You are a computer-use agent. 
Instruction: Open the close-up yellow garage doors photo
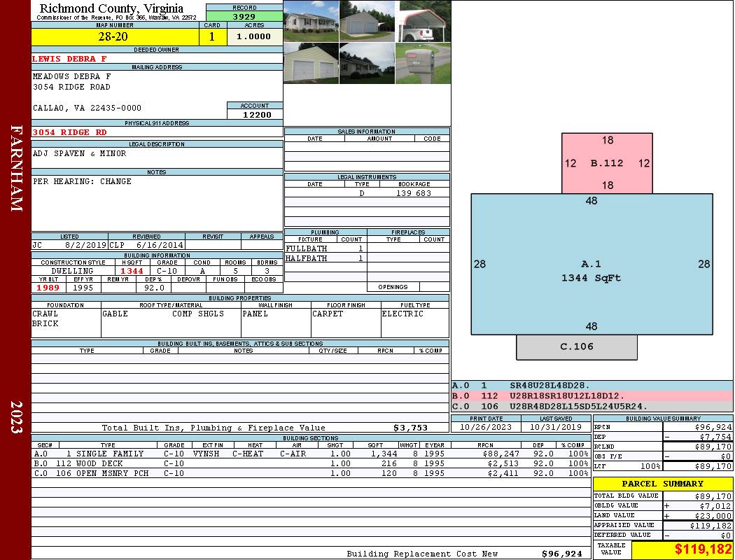coord(311,63)
